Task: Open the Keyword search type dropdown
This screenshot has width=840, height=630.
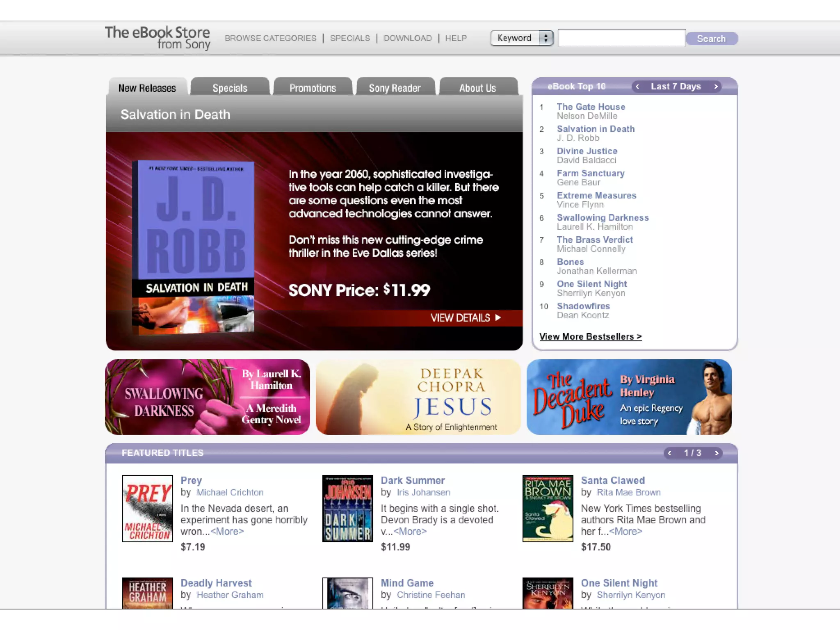Action: [522, 38]
